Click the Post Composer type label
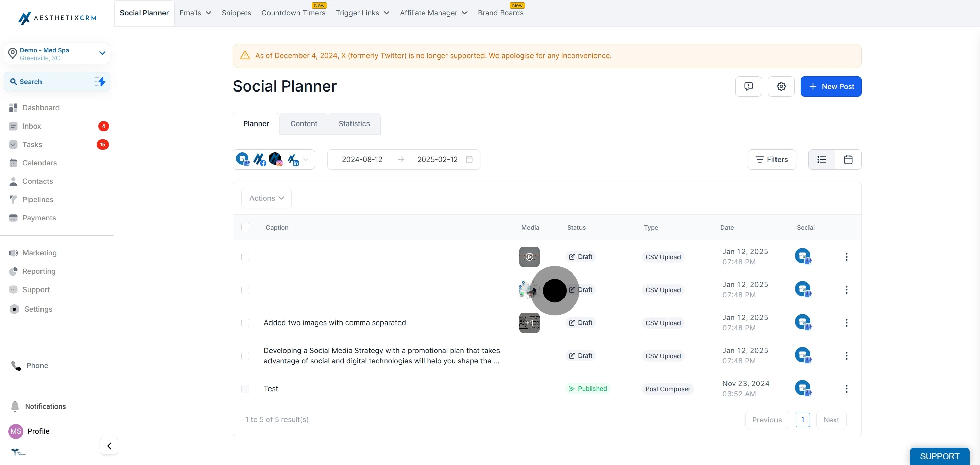 (668, 389)
